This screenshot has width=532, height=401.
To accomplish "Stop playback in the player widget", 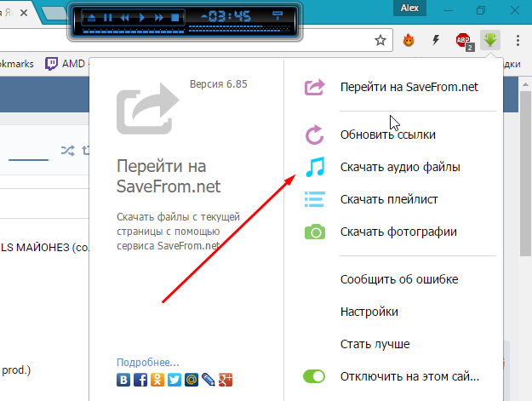I will pos(175,17).
